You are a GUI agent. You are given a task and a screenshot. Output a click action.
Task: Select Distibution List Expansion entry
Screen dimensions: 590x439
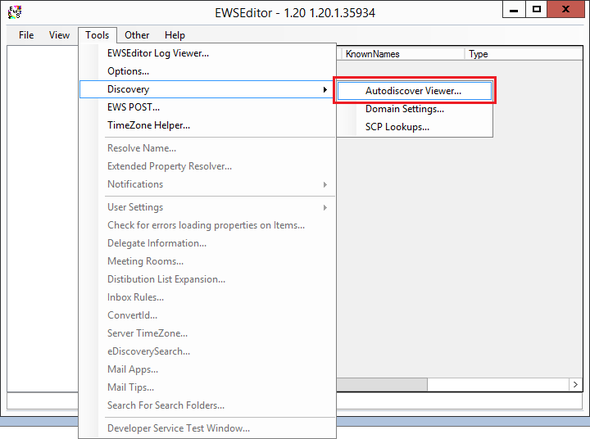208,280
